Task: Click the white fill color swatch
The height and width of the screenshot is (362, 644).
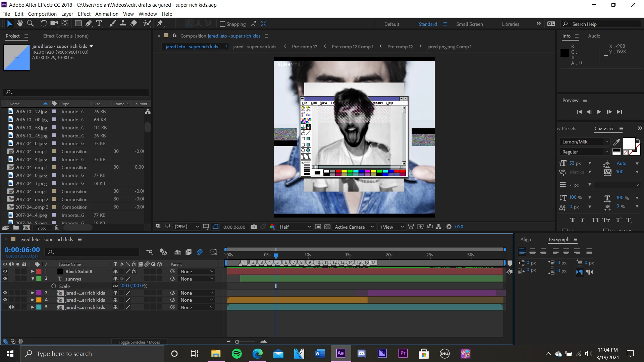Action: (629, 143)
